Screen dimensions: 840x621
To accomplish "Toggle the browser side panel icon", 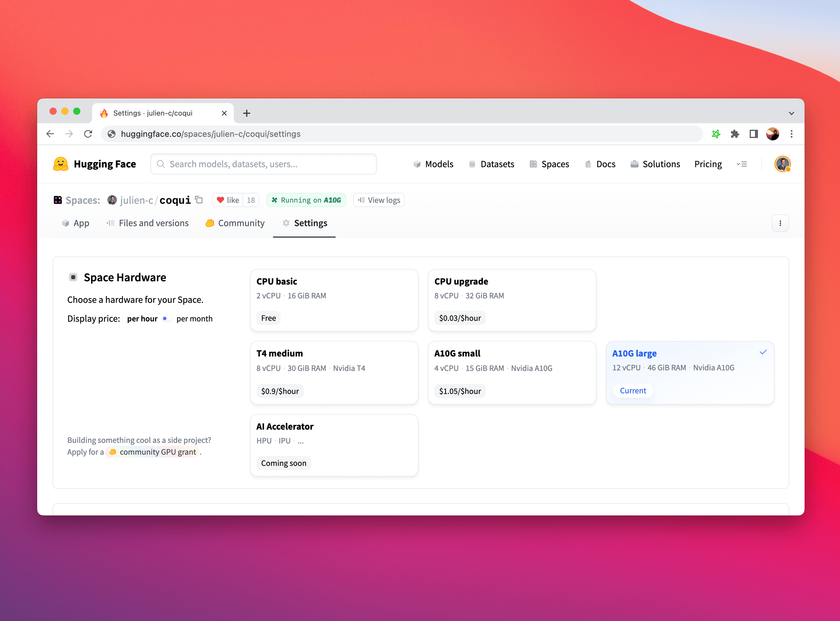I will click(754, 134).
